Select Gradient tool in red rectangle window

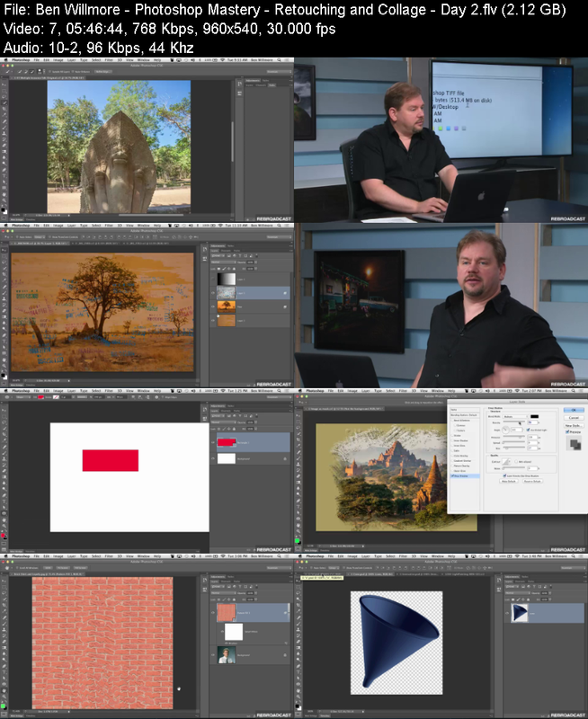point(4,477)
